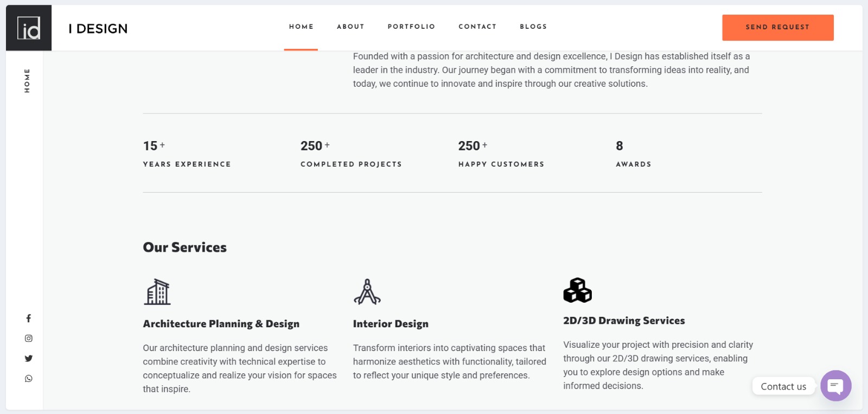Open the Blogs menu item
Image resolution: width=868 pixels, height=414 pixels.
(x=533, y=27)
